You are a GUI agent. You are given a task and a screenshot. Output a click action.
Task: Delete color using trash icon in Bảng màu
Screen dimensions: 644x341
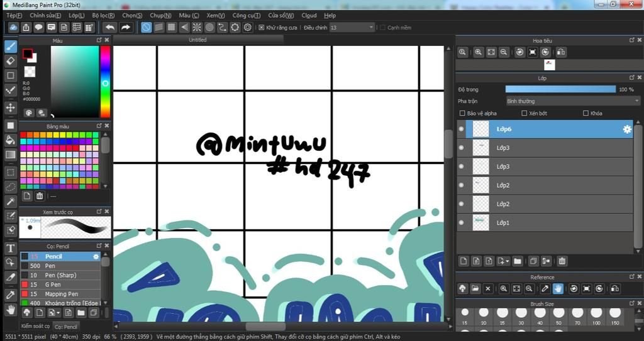point(40,196)
